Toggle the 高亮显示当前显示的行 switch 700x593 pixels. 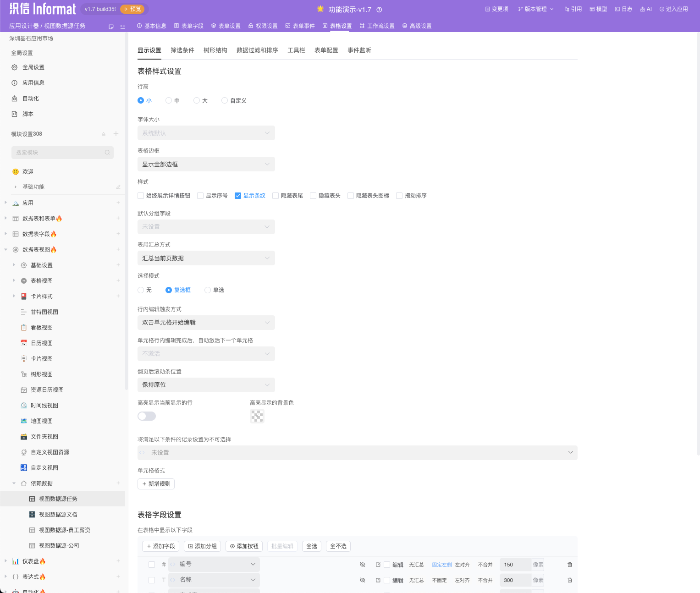click(x=147, y=416)
